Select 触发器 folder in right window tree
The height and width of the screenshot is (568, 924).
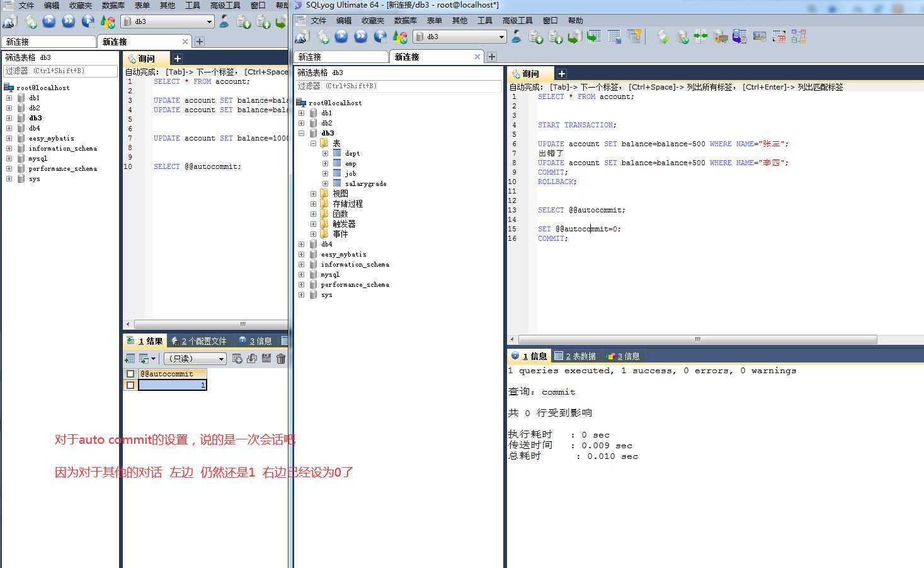click(344, 224)
